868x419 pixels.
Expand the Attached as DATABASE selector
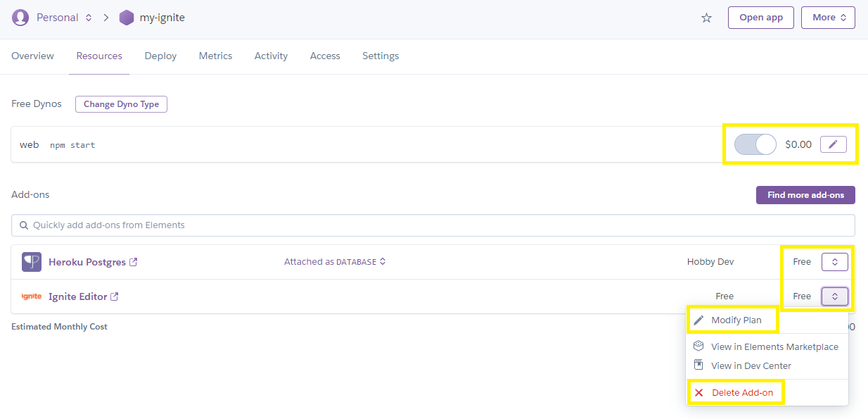pyautogui.click(x=335, y=262)
